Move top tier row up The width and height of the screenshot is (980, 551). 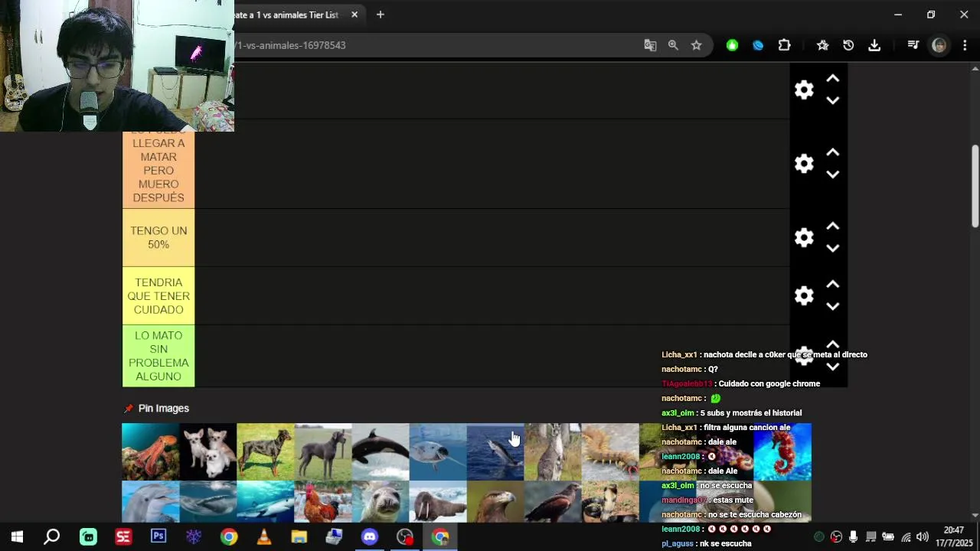(x=833, y=79)
